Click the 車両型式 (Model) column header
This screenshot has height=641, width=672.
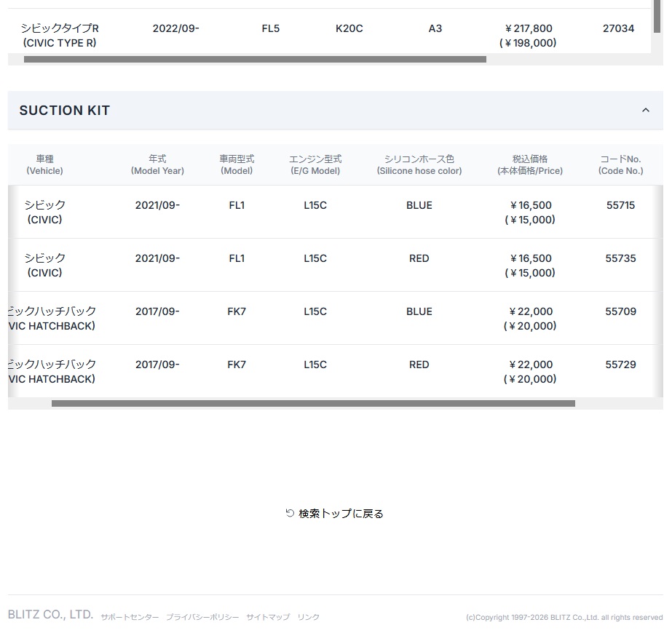[237, 165]
